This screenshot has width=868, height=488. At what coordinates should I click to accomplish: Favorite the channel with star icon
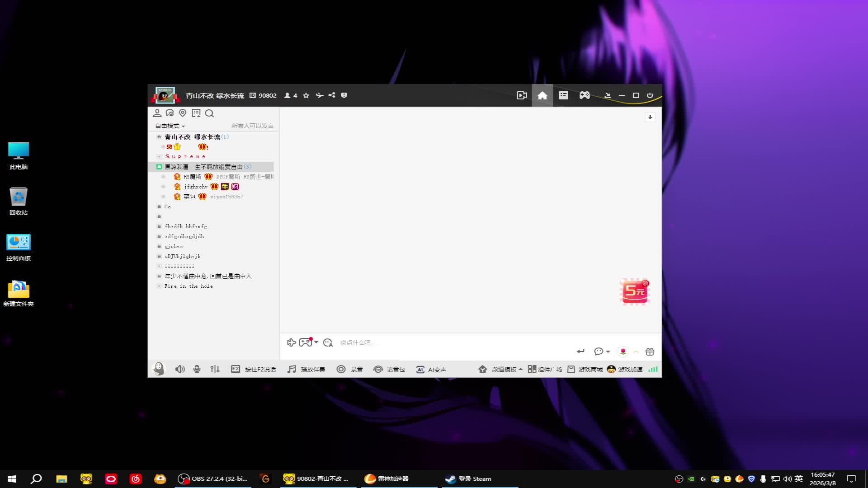click(x=306, y=95)
